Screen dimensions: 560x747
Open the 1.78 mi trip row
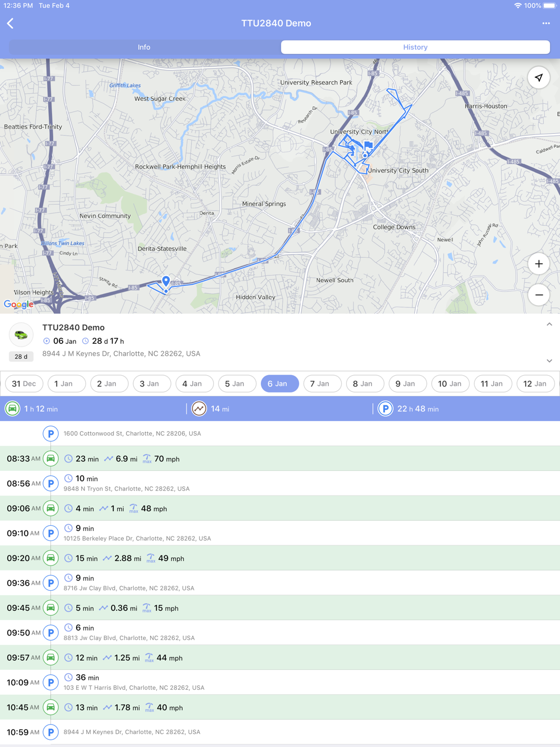click(280, 707)
